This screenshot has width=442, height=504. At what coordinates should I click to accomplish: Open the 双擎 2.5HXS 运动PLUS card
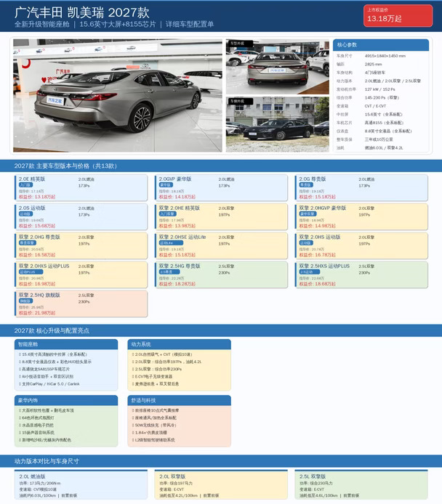pyautogui.click(x=361, y=275)
